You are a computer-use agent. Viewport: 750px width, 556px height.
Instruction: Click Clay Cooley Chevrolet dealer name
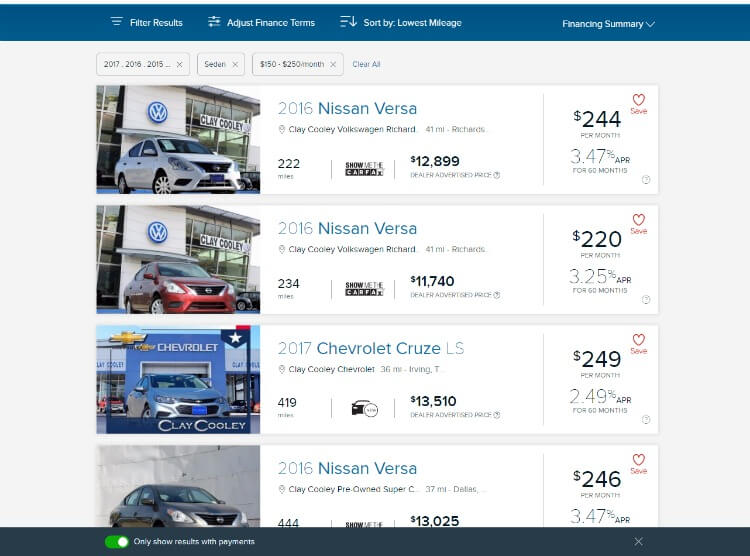[x=331, y=369]
